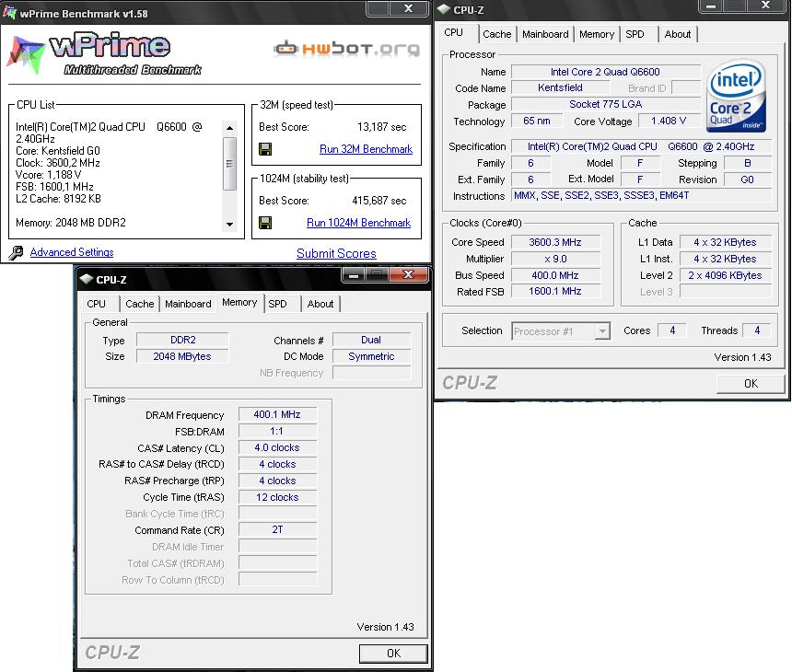Click the floppy save icon beside 32M benchmark
The width and height of the screenshot is (792, 672).
tap(265, 149)
